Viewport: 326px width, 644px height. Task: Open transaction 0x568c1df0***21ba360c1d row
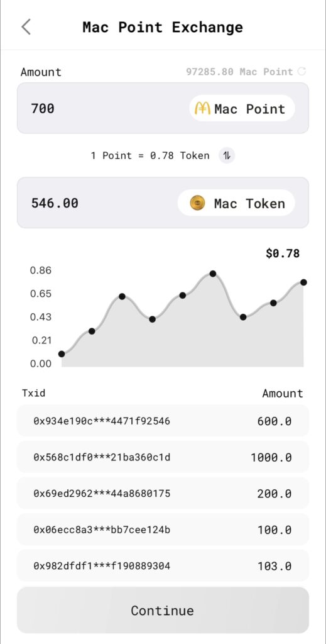(x=163, y=457)
